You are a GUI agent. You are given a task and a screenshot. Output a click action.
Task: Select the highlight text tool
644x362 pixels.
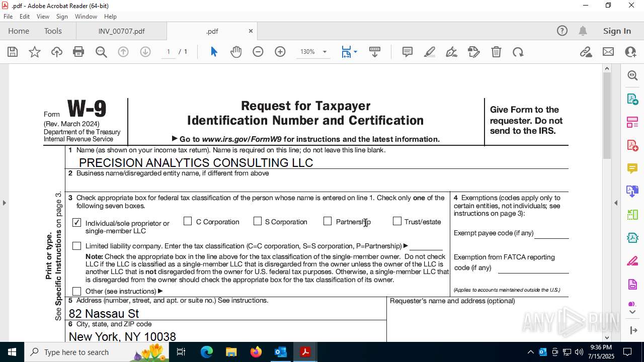tap(430, 52)
